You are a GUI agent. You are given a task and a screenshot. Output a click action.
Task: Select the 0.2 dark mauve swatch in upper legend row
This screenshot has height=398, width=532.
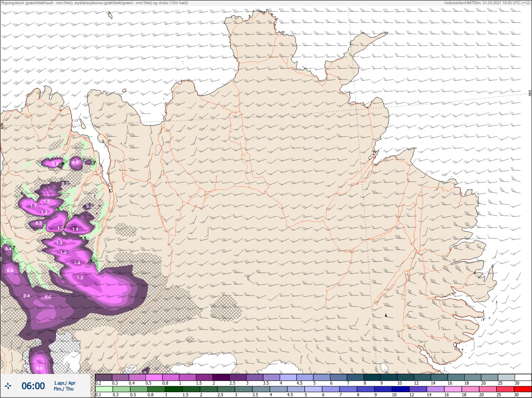pyautogui.click(x=103, y=377)
